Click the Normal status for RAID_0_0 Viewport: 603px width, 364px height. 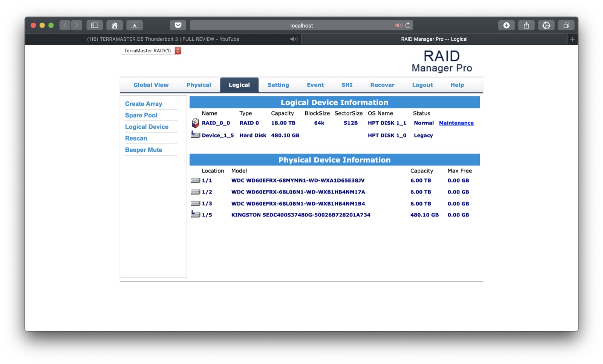424,123
